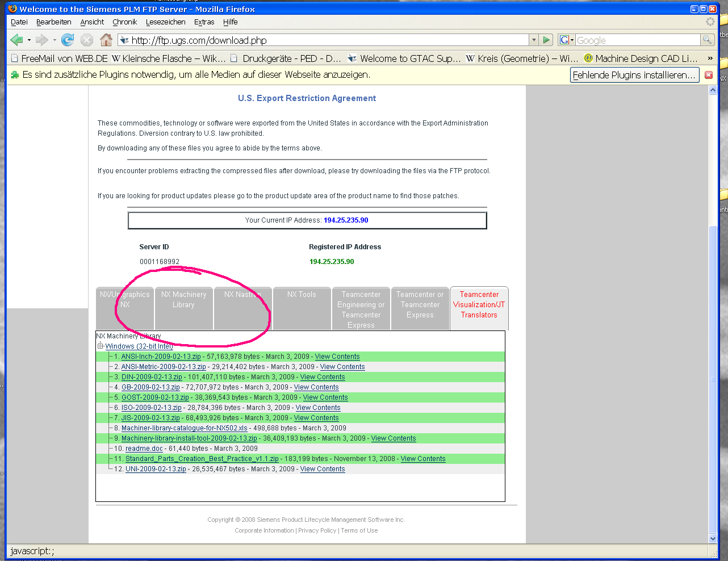This screenshot has width=728, height=561.
Task: Open FreeMail von WEB.DE bookmark
Action: coord(59,58)
